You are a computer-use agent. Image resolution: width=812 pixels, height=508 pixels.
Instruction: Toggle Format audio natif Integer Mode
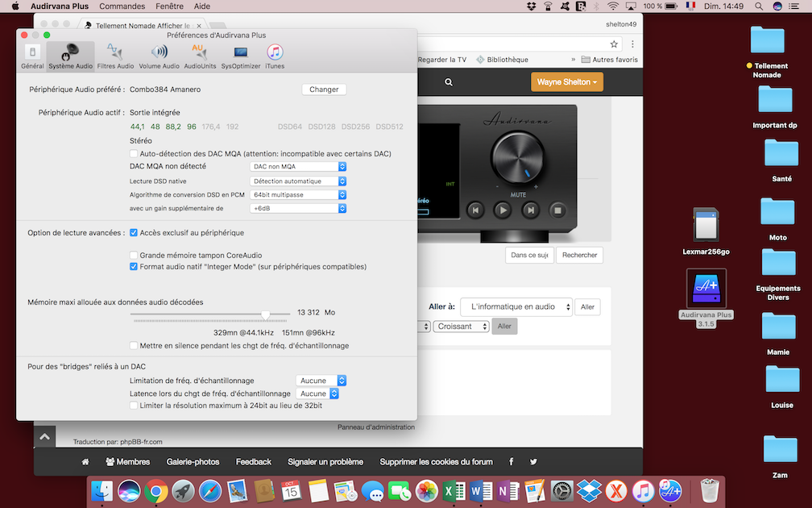[x=134, y=266]
